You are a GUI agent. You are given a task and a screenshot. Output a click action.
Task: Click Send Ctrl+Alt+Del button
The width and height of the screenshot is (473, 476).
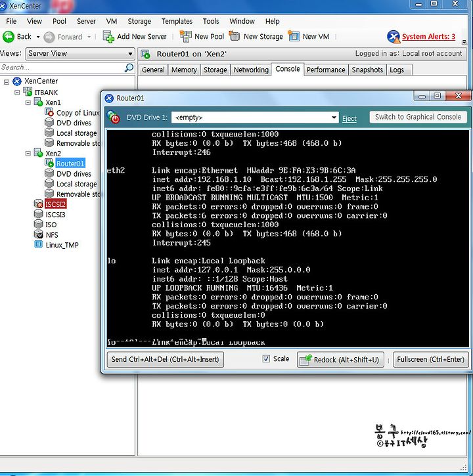pos(166,359)
